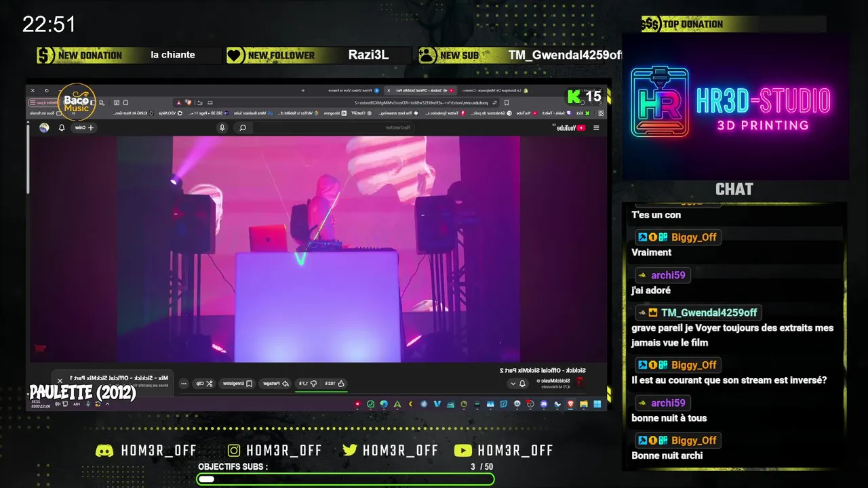
Task: Click the YouTube logo in the mirrored browser
Action: (571, 128)
